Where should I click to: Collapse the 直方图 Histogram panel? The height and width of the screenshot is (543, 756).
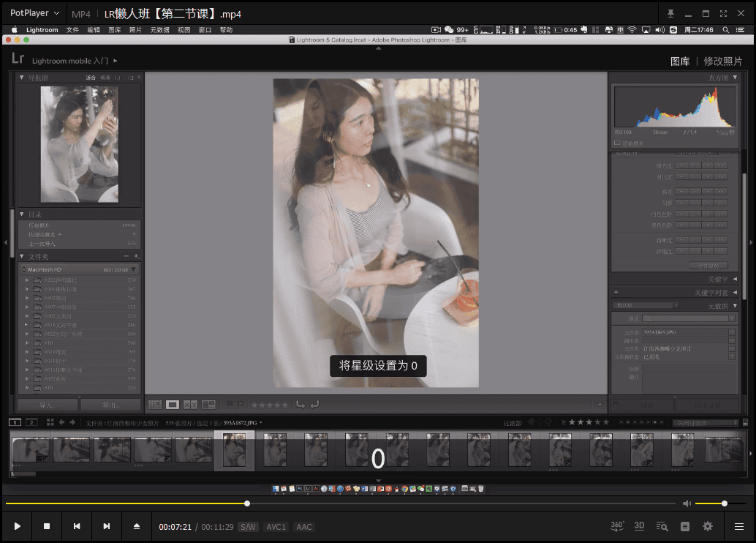[736, 78]
